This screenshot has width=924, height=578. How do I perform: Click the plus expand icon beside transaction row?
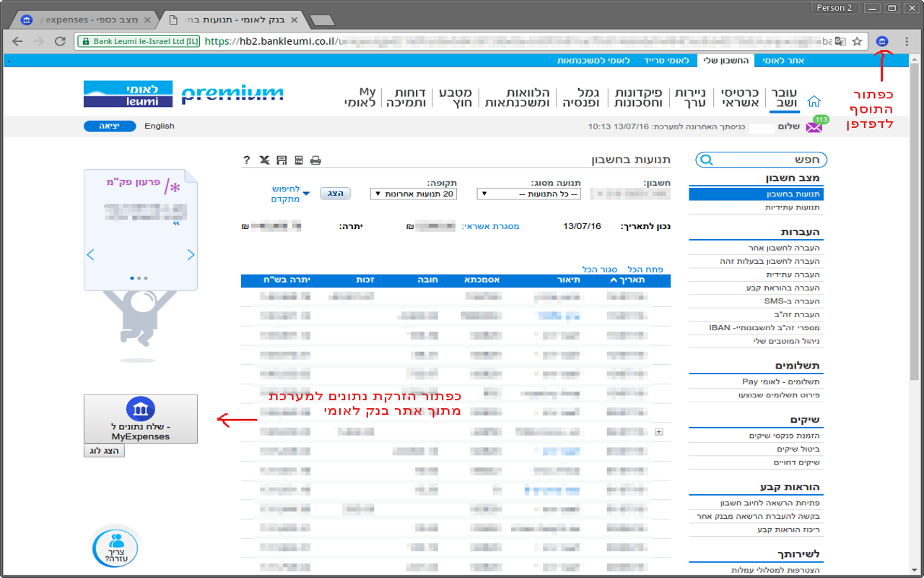click(658, 431)
